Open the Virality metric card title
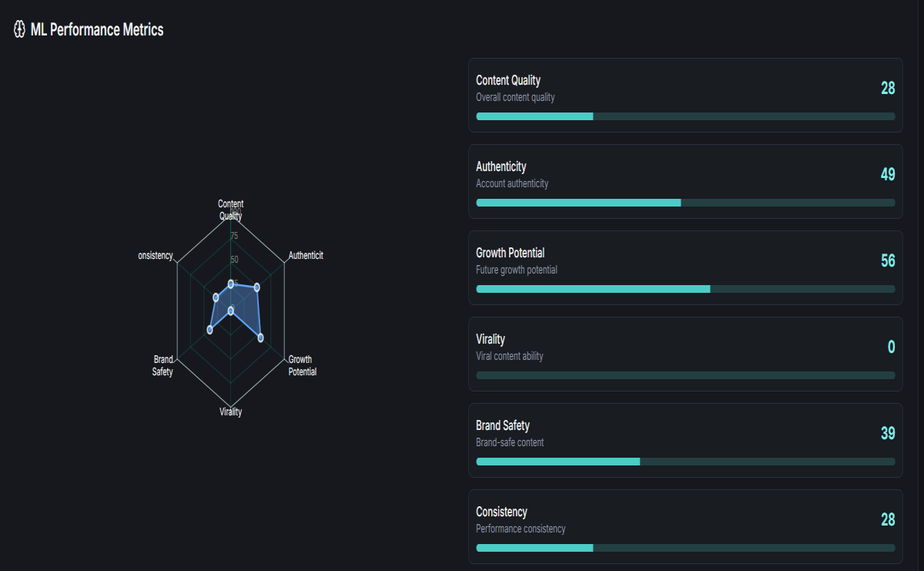Viewport: 924px width, 571px height. click(x=490, y=339)
